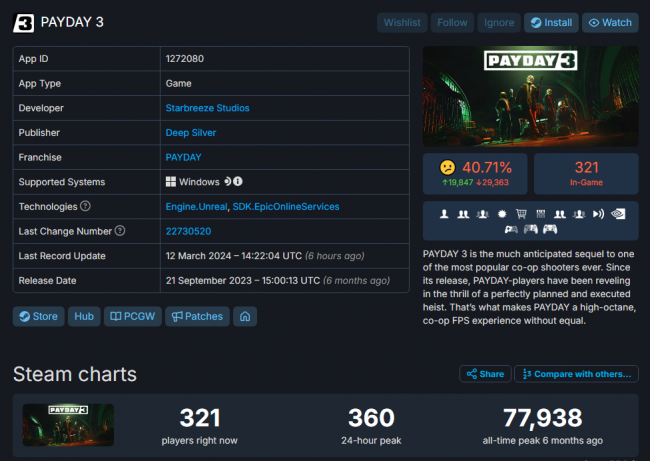
Task: Click App ID value 1272080
Action: coord(185,59)
